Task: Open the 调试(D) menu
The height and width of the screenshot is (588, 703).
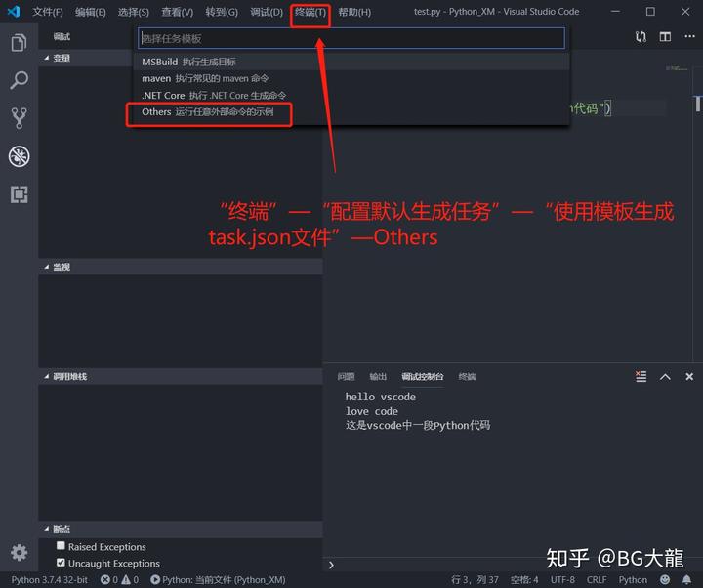Action: click(x=267, y=12)
